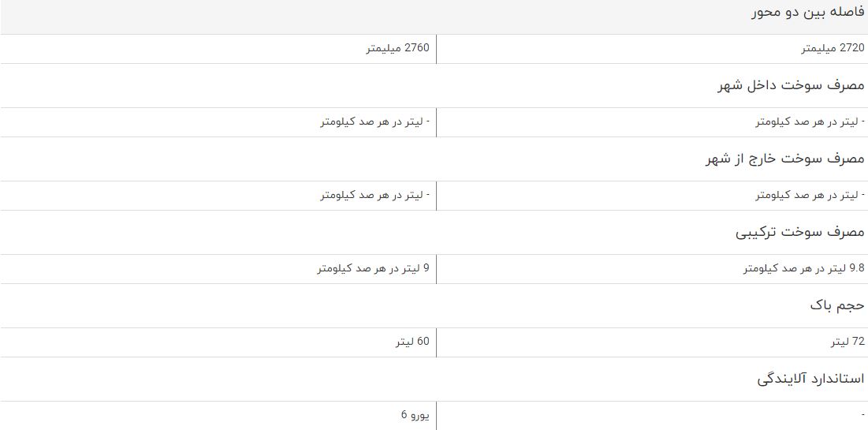Screen dimensions: 868x430
Task: Click the مصرف سوخت ترکیبی heading
Action: [x=800, y=232]
